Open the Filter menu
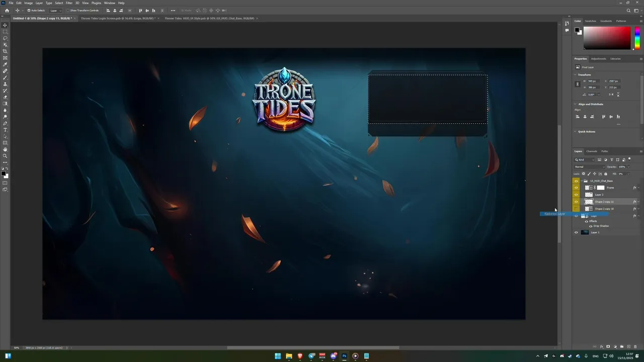Screen dimensions: 644x362 pos(69,3)
